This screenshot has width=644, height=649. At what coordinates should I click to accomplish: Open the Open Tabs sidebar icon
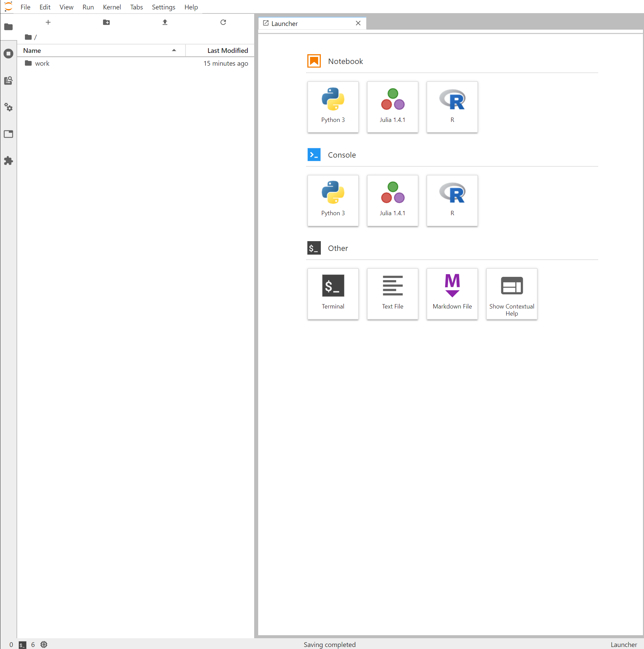(8, 134)
